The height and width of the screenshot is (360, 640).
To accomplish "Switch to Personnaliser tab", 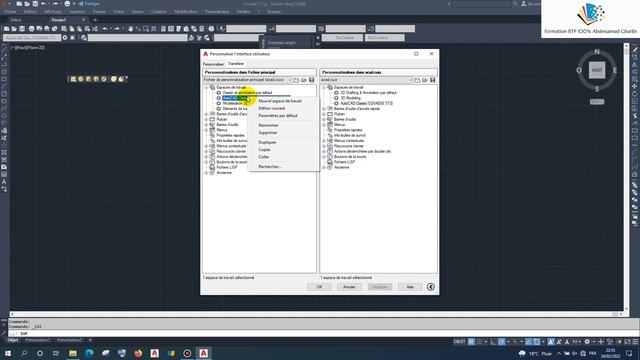I will 213,64.
